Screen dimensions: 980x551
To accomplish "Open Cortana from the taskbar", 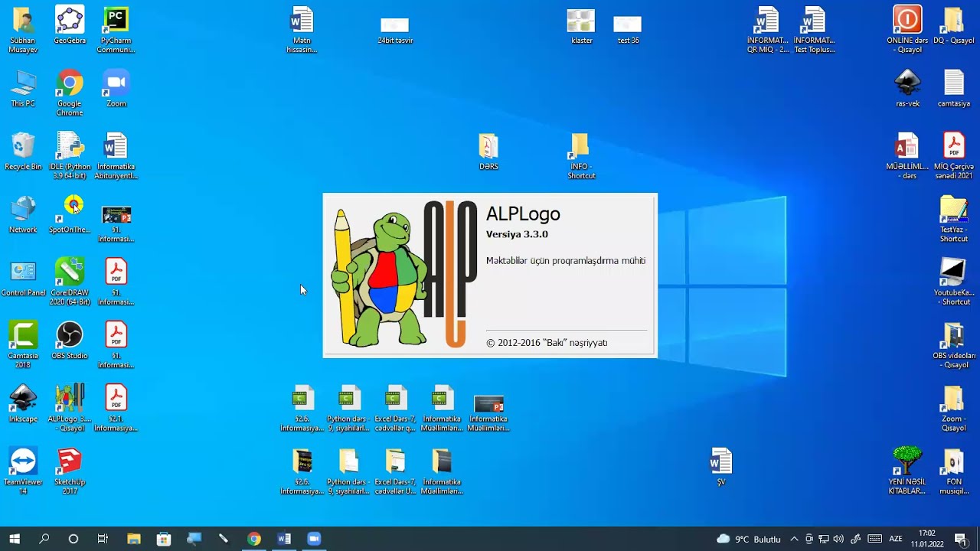I will tap(73, 539).
